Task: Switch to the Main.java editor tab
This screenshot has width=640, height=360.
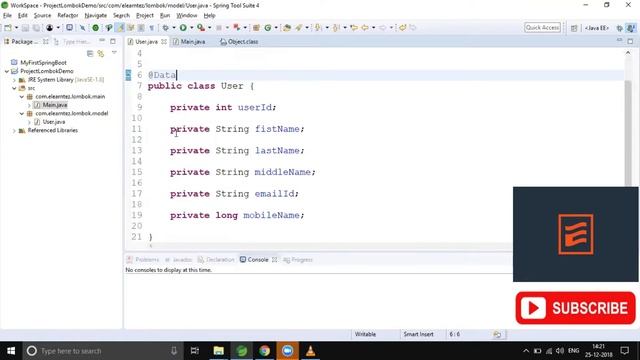Action: click(x=189, y=42)
